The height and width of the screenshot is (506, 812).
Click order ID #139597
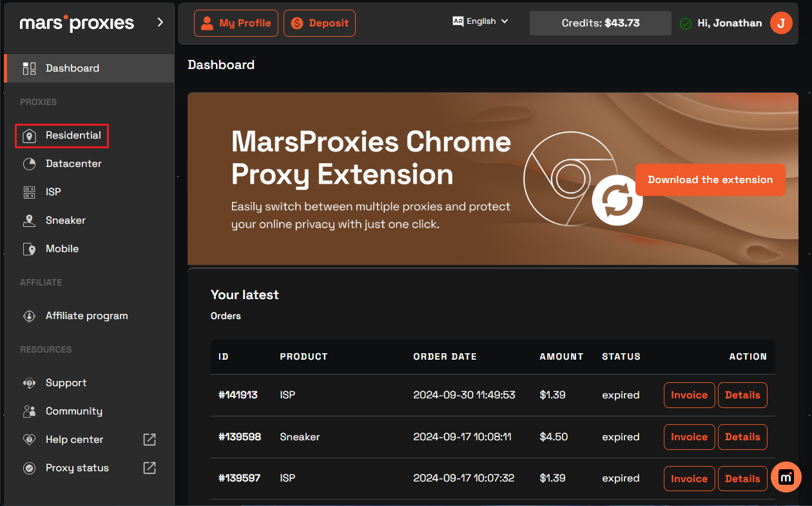tap(239, 478)
